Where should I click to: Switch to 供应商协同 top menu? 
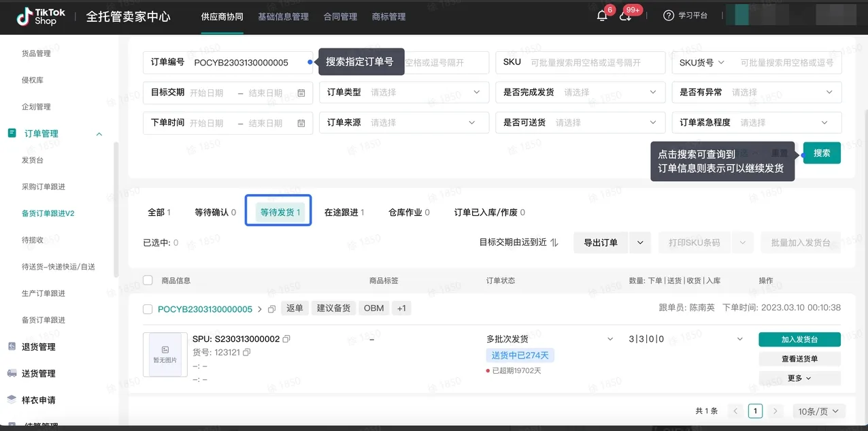pos(222,16)
